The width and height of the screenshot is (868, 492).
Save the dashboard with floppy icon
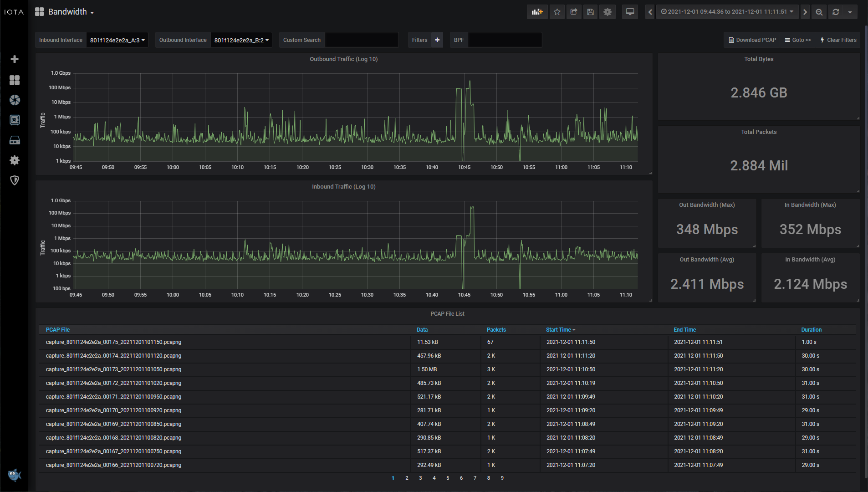click(591, 12)
